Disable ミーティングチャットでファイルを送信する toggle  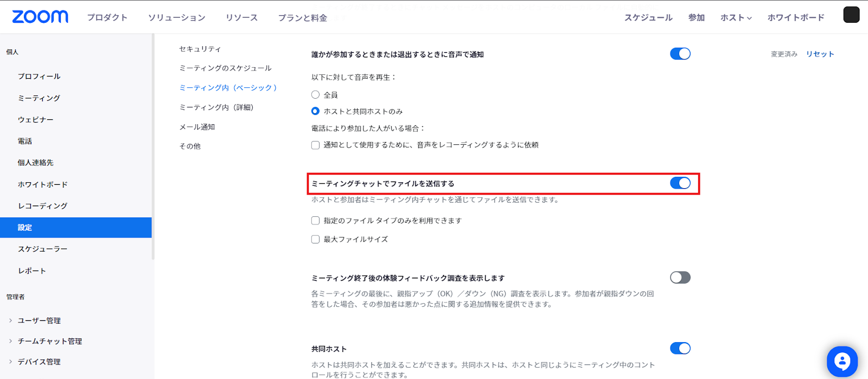[680, 183]
